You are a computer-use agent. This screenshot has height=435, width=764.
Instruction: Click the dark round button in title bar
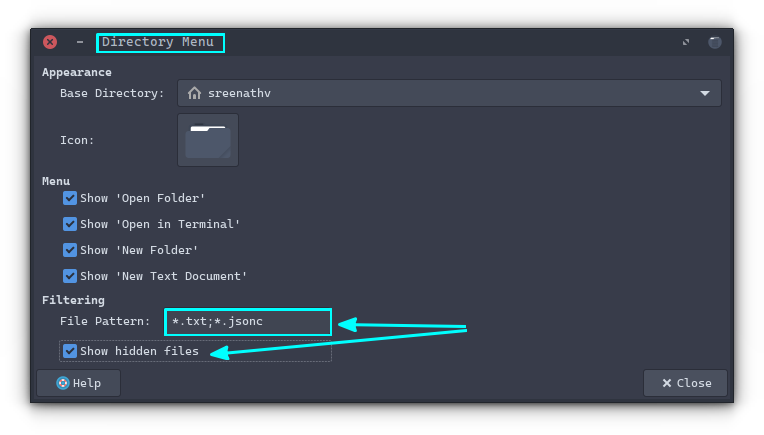pyautogui.click(x=715, y=42)
